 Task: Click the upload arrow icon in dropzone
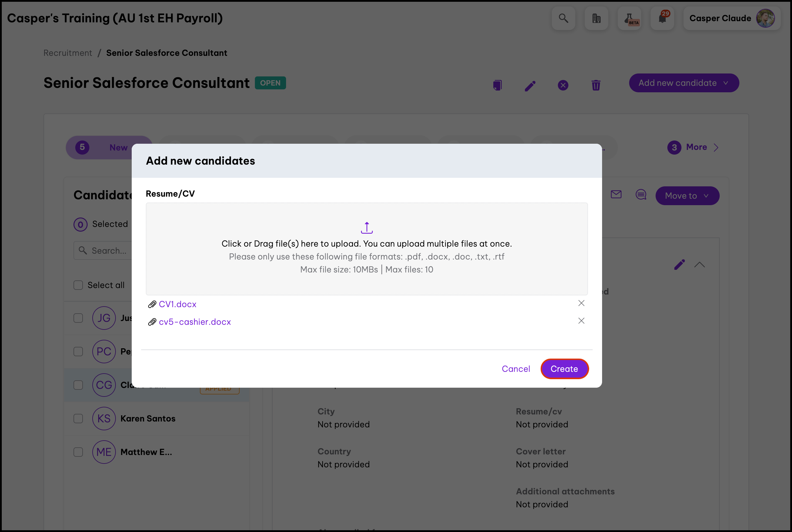tap(367, 228)
